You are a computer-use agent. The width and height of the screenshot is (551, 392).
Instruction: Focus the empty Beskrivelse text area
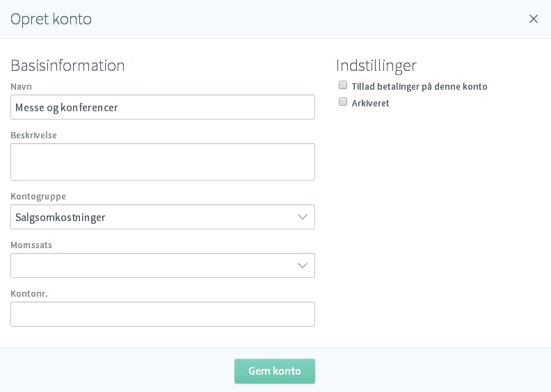(x=163, y=162)
